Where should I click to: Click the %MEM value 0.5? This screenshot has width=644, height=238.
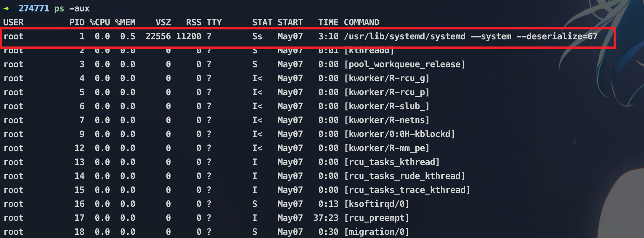click(x=128, y=36)
